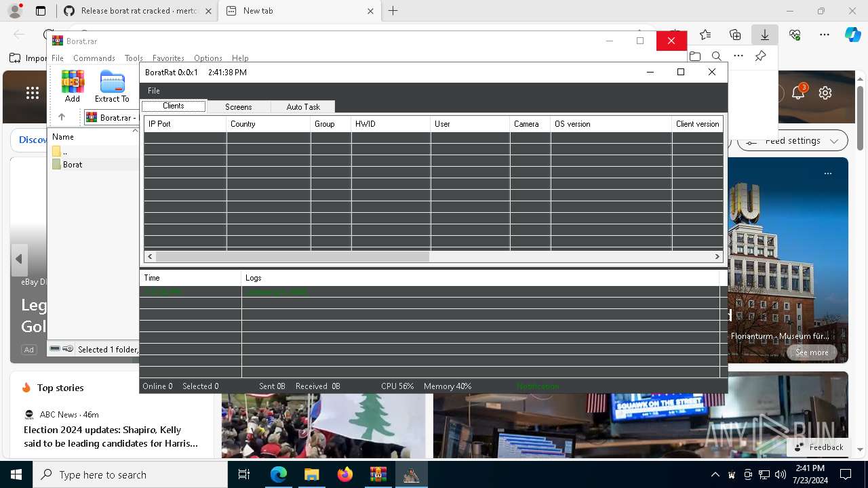Open Browser essentials heart icon

click(x=795, y=35)
